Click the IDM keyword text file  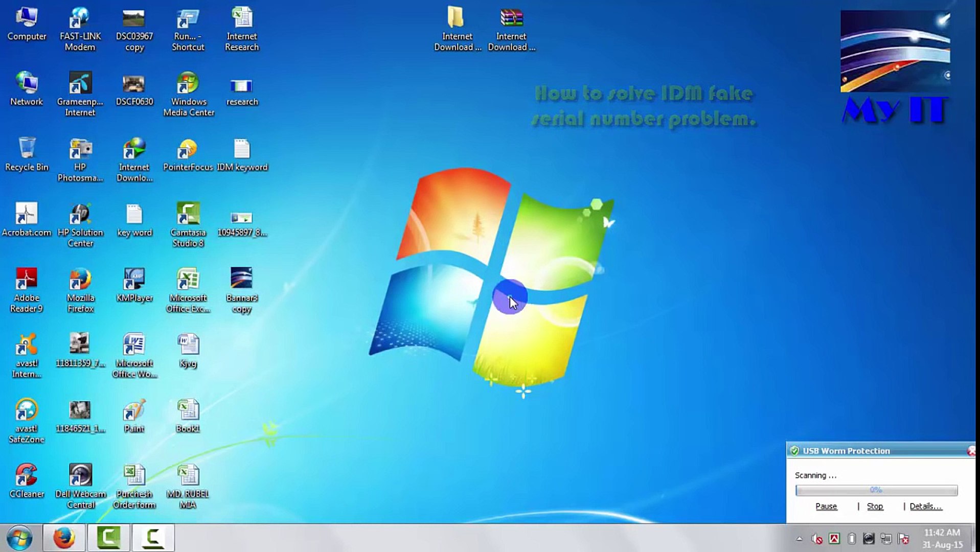(242, 154)
